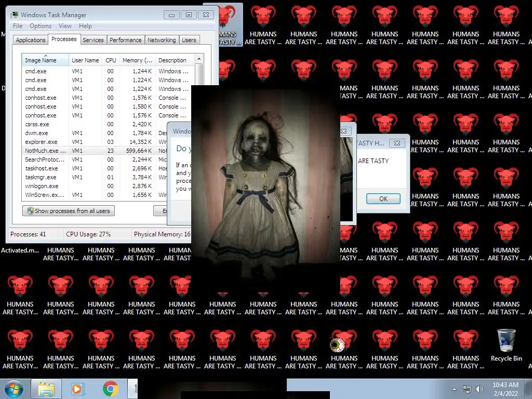The height and width of the screenshot is (399, 532).
Task: Click the Windows Task Manager title text
Action: point(54,15)
